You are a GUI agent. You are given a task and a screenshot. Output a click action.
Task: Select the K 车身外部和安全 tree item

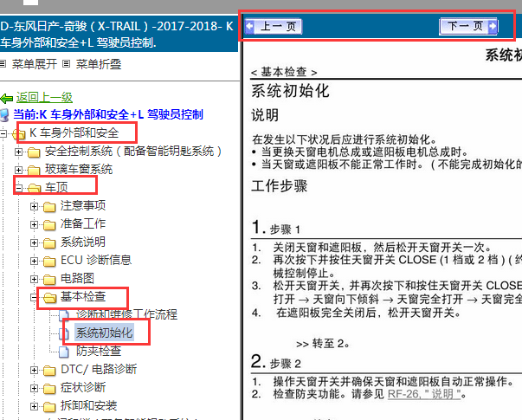pos(74,132)
